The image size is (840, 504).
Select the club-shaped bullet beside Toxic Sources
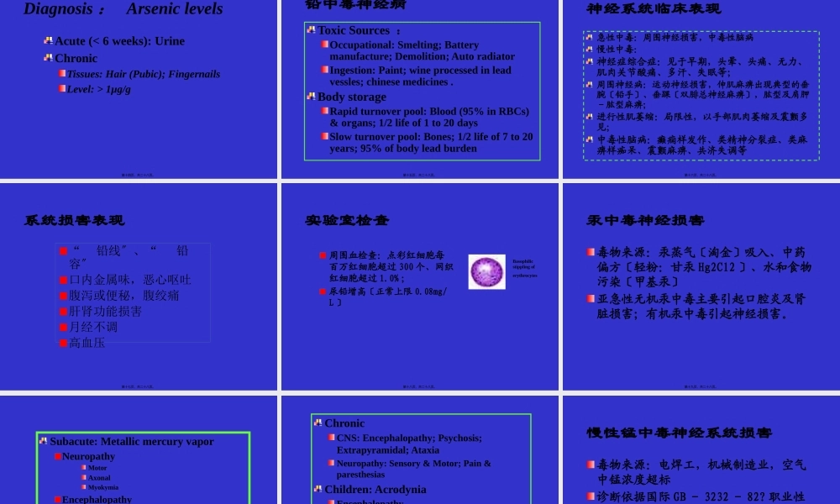coord(309,30)
